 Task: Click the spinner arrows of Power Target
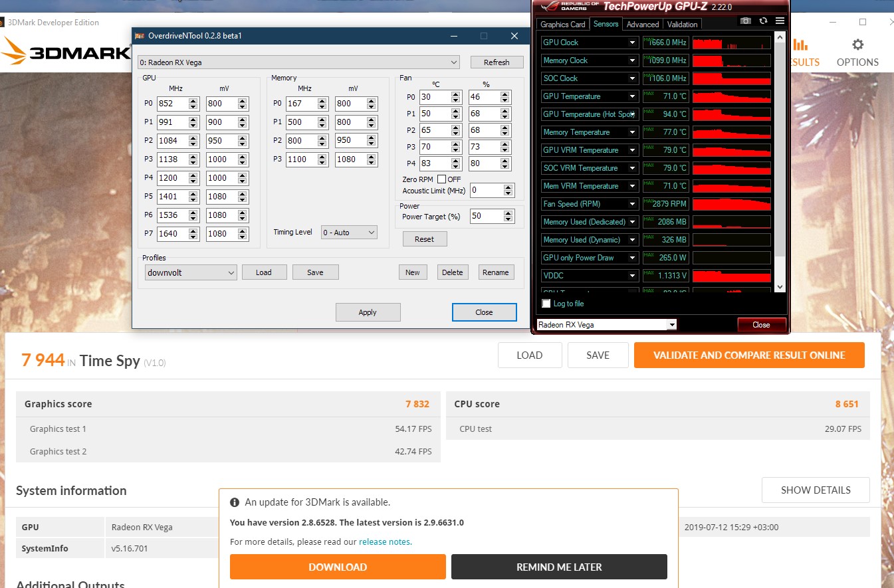click(x=509, y=216)
